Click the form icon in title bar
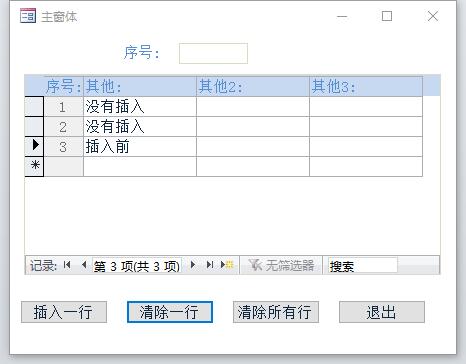This screenshot has height=364, width=466. (x=28, y=16)
